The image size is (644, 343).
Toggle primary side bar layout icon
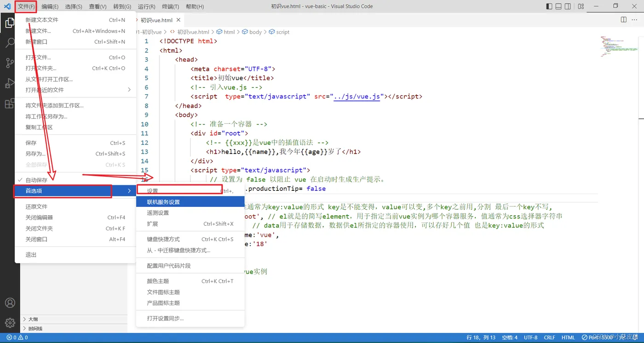point(549,6)
